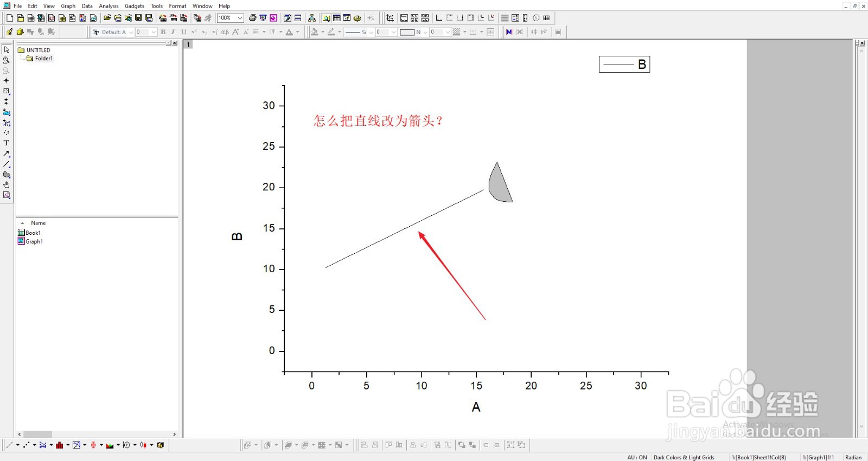Open the Window menu

coord(202,6)
